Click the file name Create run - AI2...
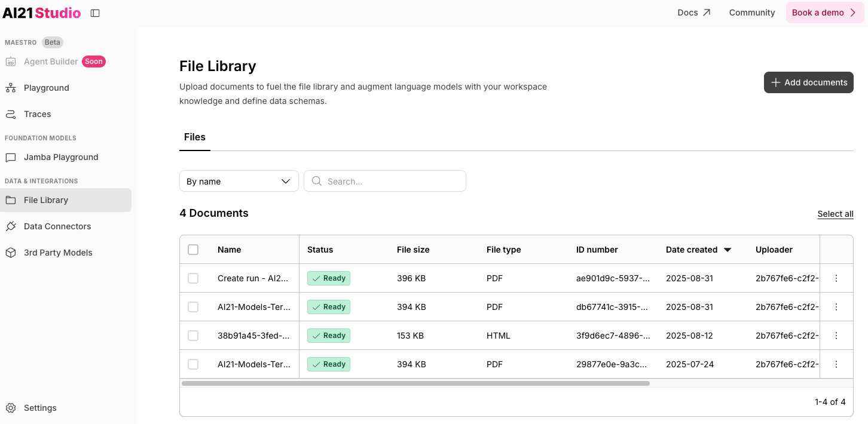The height and width of the screenshot is (424, 868). point(254,278)
